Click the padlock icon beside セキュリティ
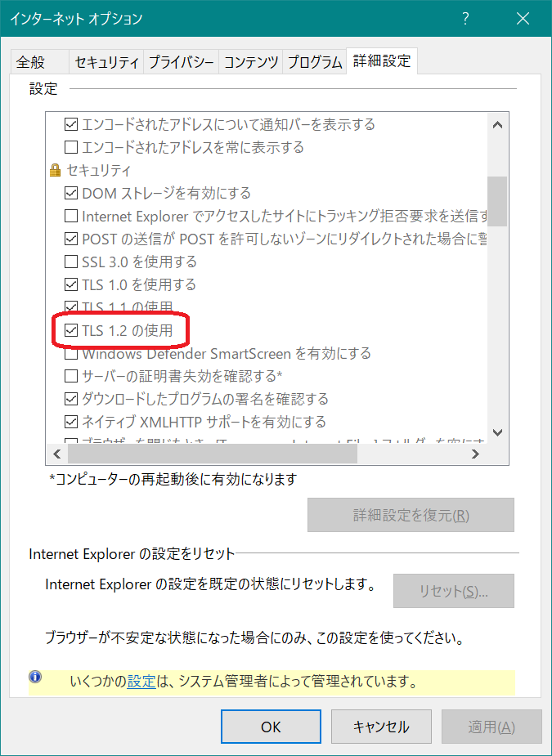 [56, 170]
